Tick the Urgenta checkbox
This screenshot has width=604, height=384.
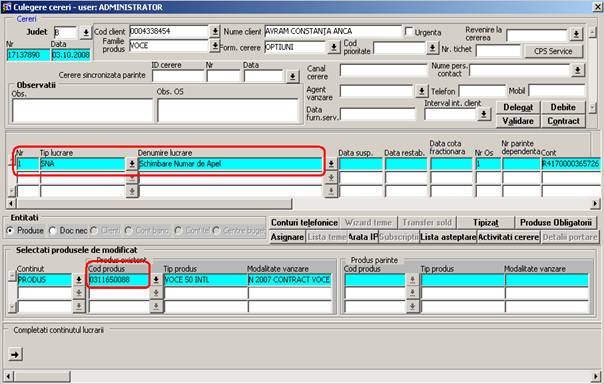409,32
